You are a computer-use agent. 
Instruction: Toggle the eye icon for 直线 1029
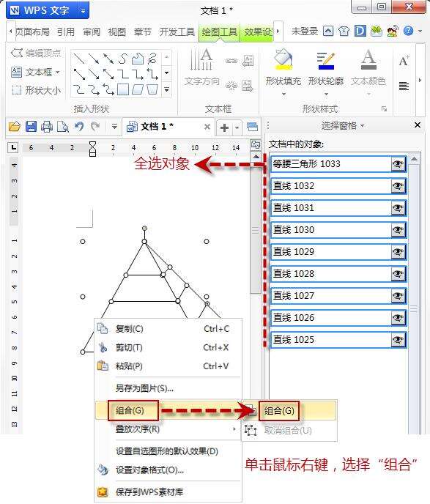pyautogui.click(x=398, y=252)
